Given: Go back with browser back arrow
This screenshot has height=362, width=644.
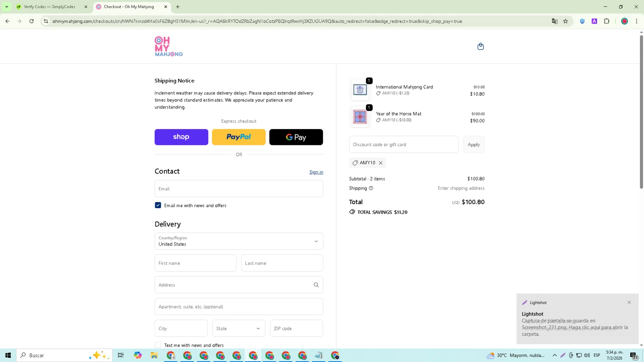Looking at the screenshot, I should click(x=7, y=21).
